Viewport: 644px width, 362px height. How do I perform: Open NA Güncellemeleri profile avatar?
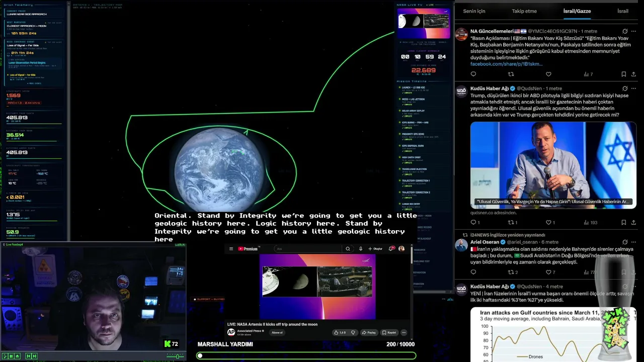click(461, 34)
